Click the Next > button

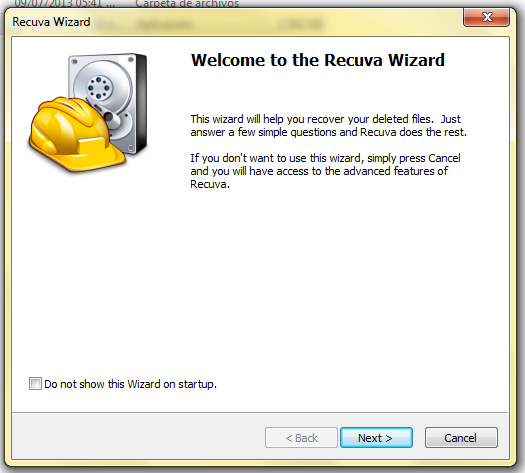(x=376, y=438)
